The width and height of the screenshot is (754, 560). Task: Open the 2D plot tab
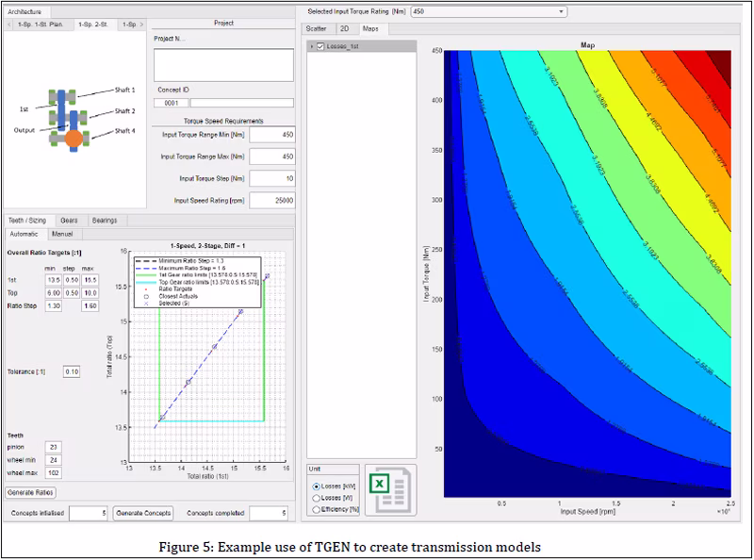[x=343, y=29]
